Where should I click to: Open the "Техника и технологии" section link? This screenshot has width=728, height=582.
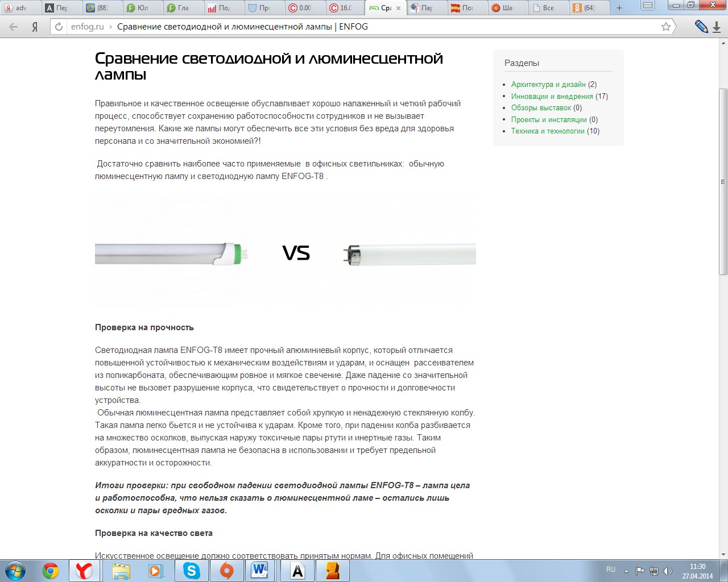(x=548, y=131)
